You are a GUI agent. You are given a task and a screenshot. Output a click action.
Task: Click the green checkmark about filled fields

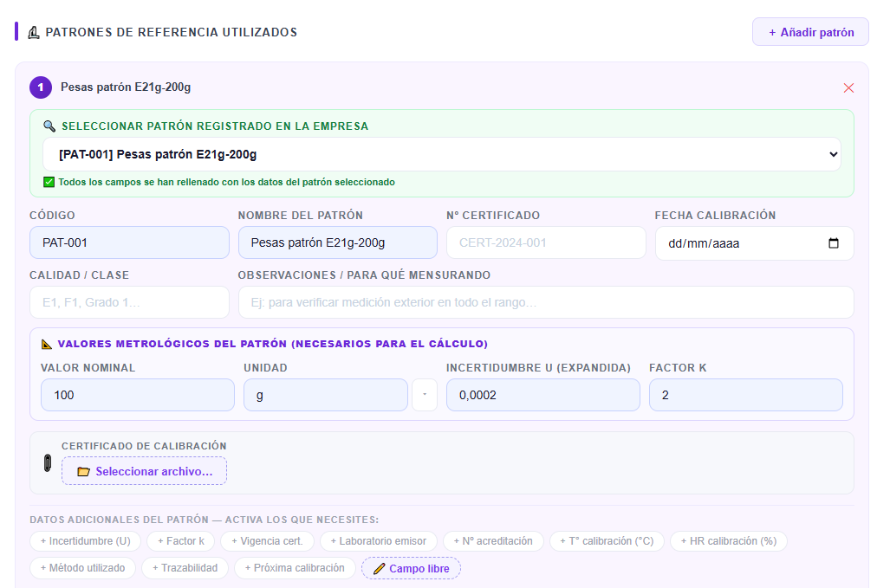(49, 182)
